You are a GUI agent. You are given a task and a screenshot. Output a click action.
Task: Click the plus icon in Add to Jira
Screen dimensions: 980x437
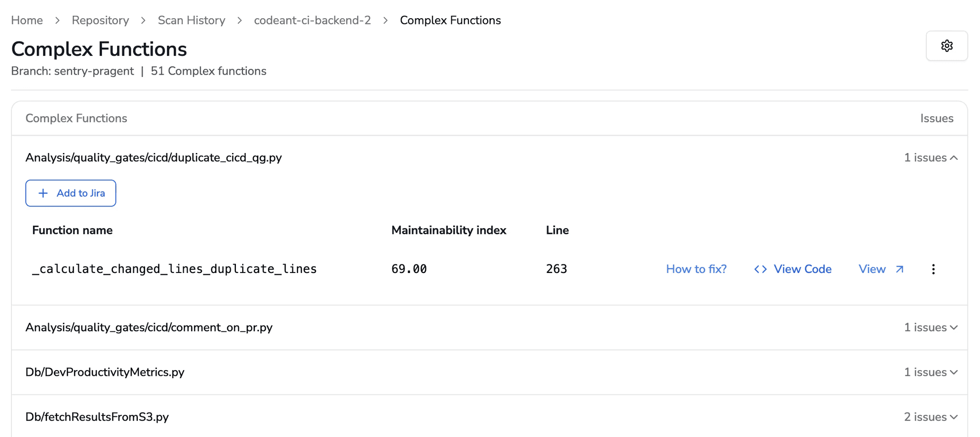tap(43, 193)
